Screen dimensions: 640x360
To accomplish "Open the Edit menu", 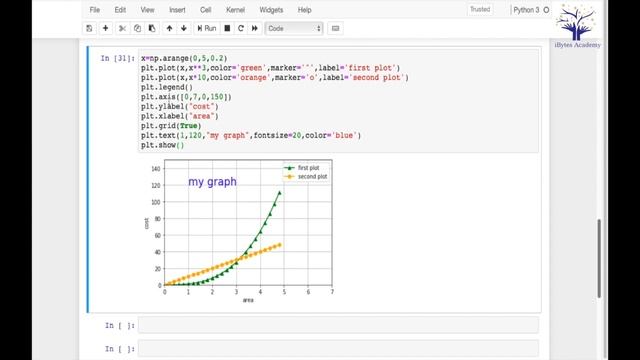I will [x=120, y=10].
